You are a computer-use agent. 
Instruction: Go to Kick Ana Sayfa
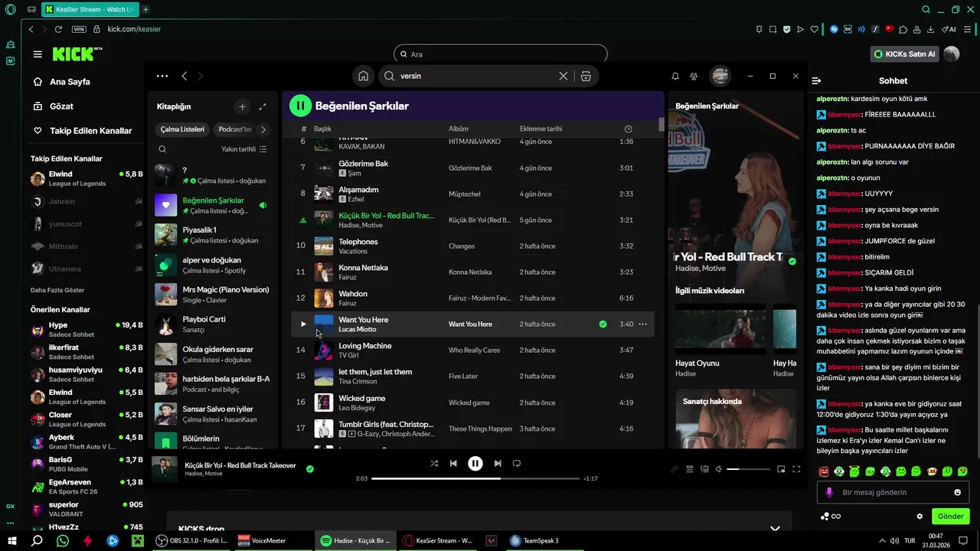pyautogui.click(x=70, y=82)
